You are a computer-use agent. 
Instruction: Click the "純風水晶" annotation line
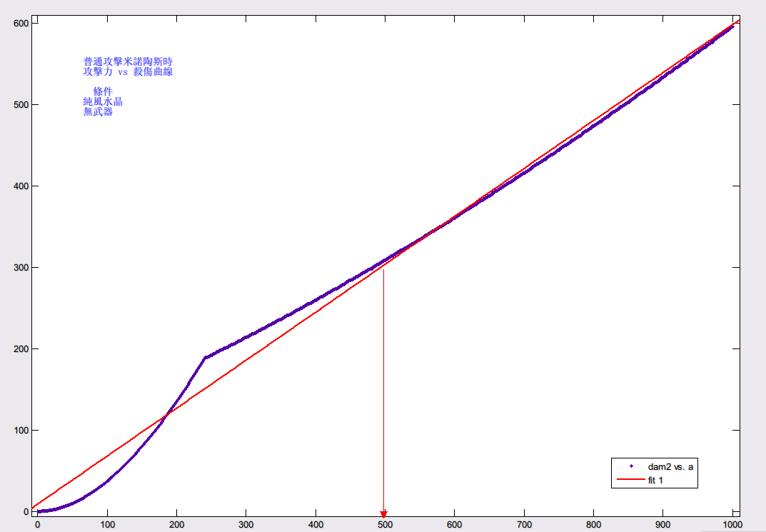tap(103, 102)
